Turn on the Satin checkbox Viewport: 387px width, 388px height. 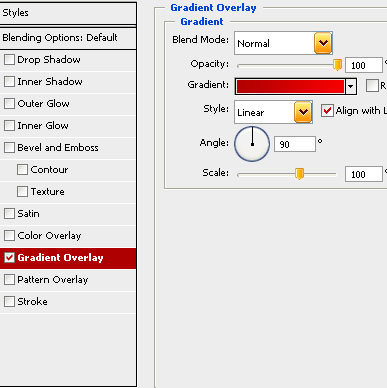[9, 214]
